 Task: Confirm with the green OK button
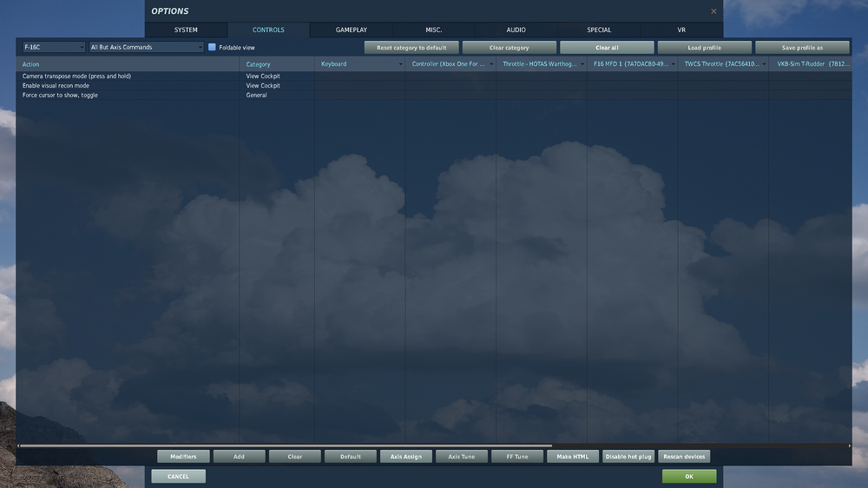(689, 477)
